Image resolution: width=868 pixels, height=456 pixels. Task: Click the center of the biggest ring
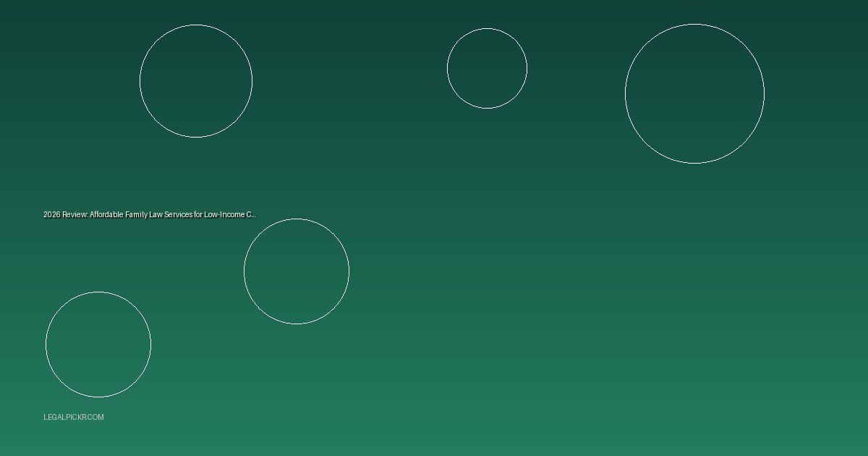[x=694, y=93]
